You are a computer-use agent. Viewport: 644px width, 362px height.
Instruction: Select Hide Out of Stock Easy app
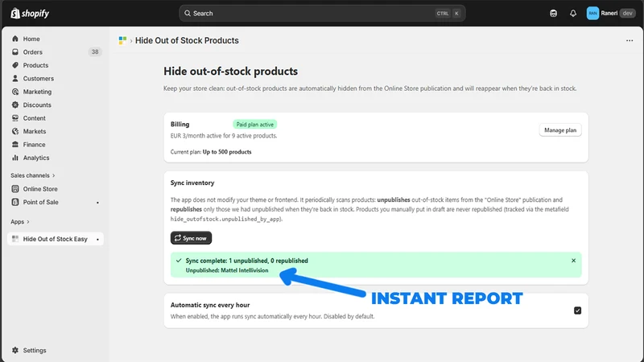point(55,239)
